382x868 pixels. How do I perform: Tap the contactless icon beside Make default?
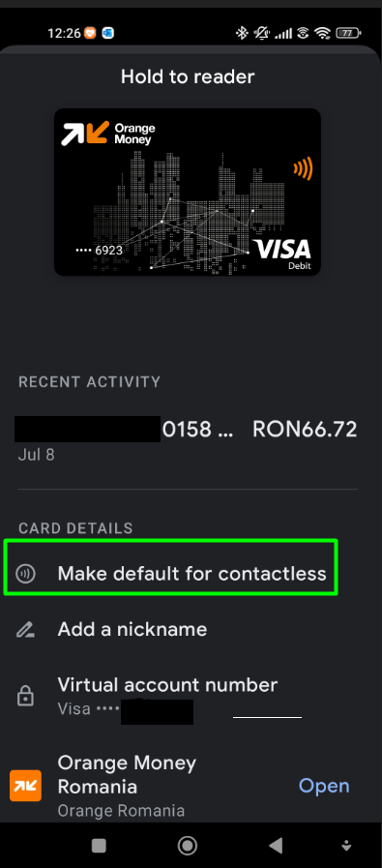25,574
